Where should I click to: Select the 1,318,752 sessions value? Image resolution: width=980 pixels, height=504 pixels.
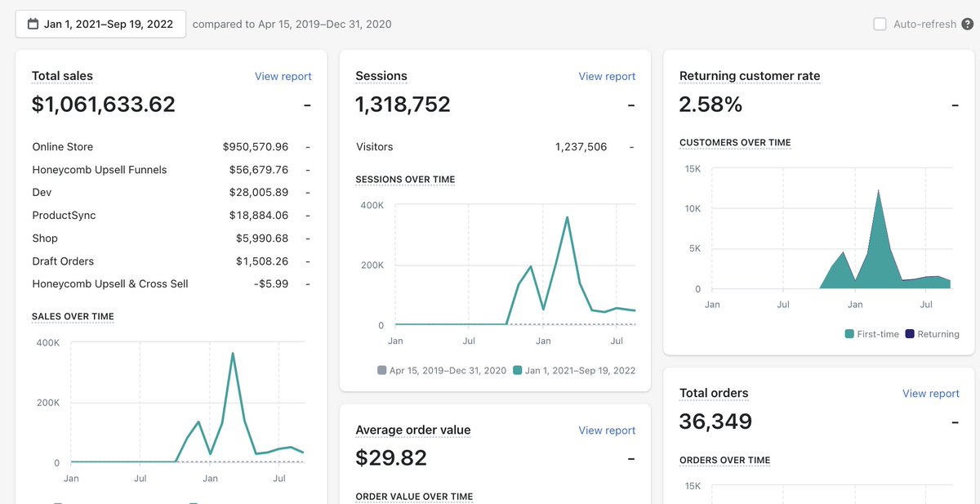click(403, 105)
